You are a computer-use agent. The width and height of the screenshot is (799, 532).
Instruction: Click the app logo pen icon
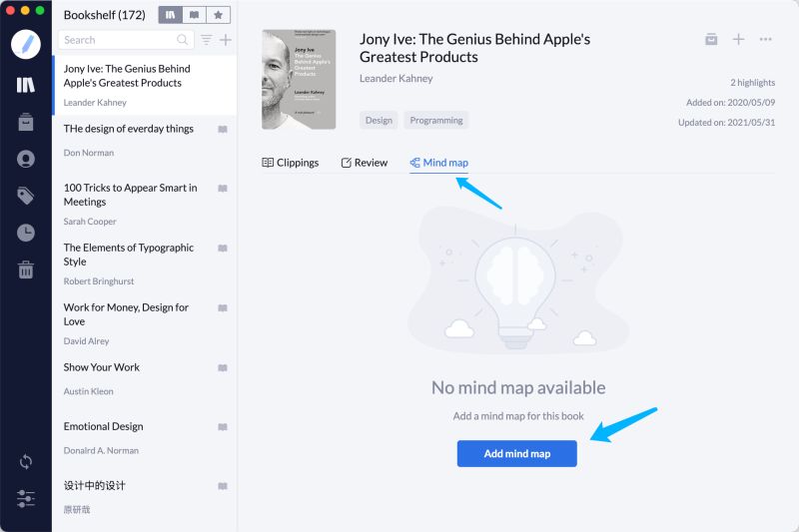(x=26, y=44)
